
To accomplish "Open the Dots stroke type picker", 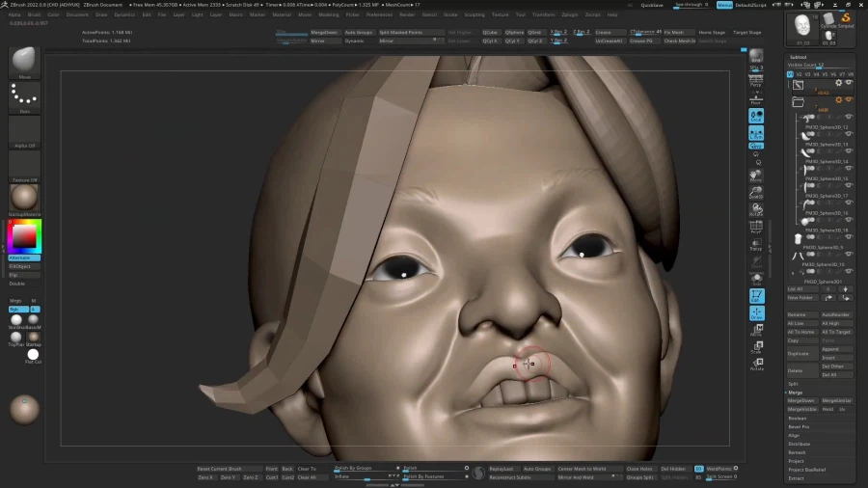I will point(25,95).
